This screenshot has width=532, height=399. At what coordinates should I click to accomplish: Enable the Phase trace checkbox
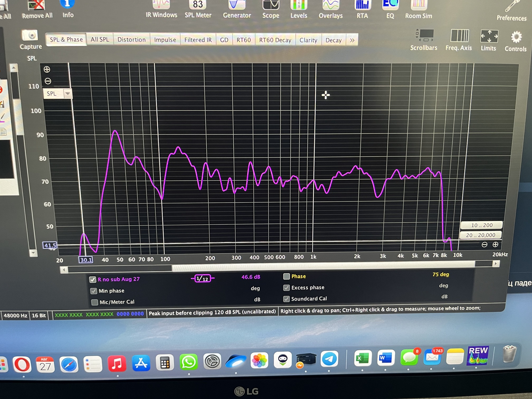point(286,276)
